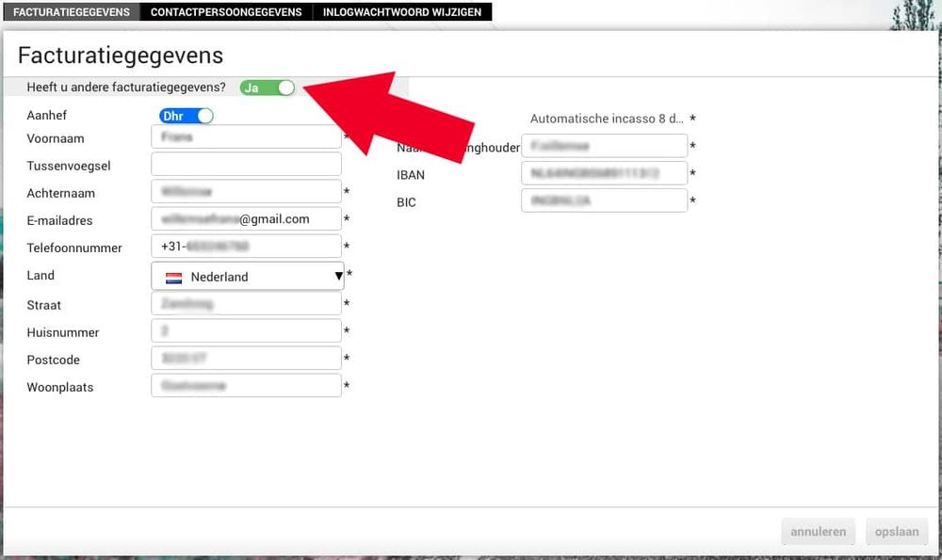Click the BIC input field
The width and height of the screenshot is (942, 560).
[605, 200]
